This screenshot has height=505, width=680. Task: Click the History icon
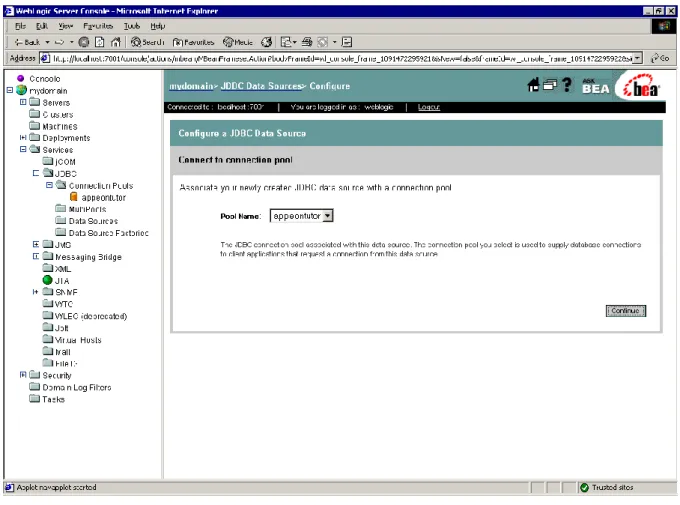(x=266, y=42)
